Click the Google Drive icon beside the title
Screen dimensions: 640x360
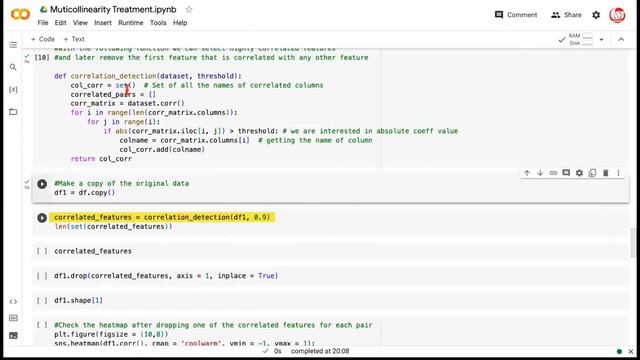tap(43, 9)
